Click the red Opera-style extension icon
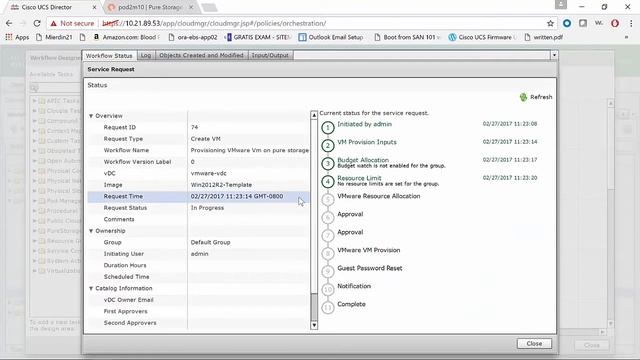This screenshot has height=360, width=640. tap(615, 23)
